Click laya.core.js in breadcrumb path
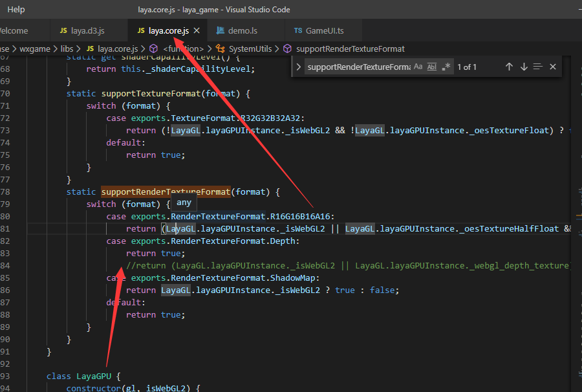The height and width of the screenshot is (392, 582). pyautogui.click(x=117, y=49)
